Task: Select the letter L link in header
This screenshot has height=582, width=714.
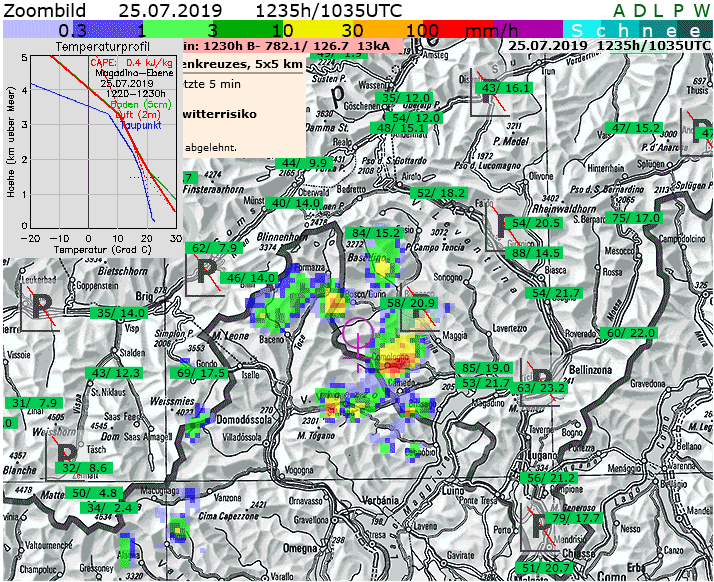Action: (659, 11)
